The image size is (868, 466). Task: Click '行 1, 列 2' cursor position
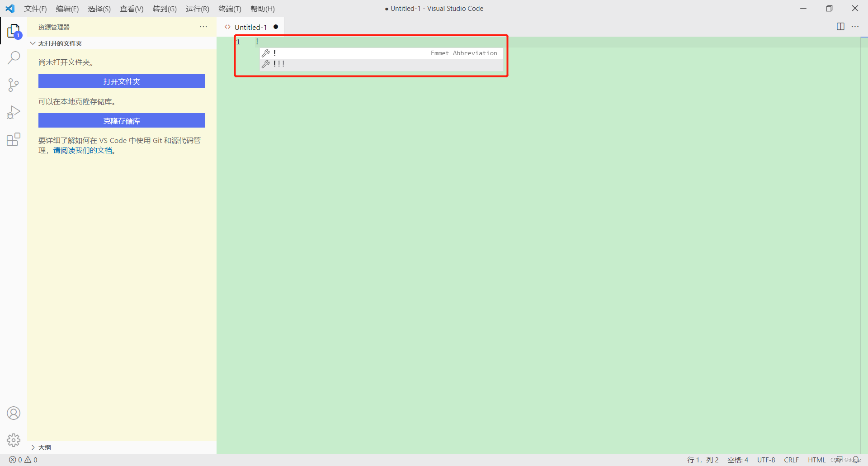[x=703, y=460]
